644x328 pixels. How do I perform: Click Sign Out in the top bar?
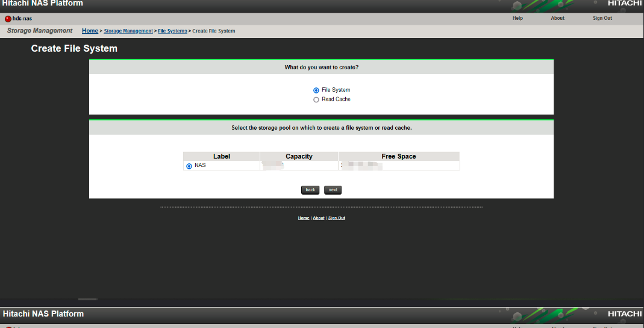(x=602, y=18)
